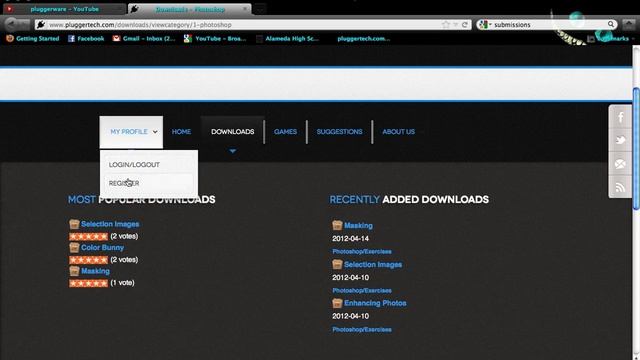Rate Masking using the star rating
This screenshot has height=360, width=640.
tap(88, 283)
